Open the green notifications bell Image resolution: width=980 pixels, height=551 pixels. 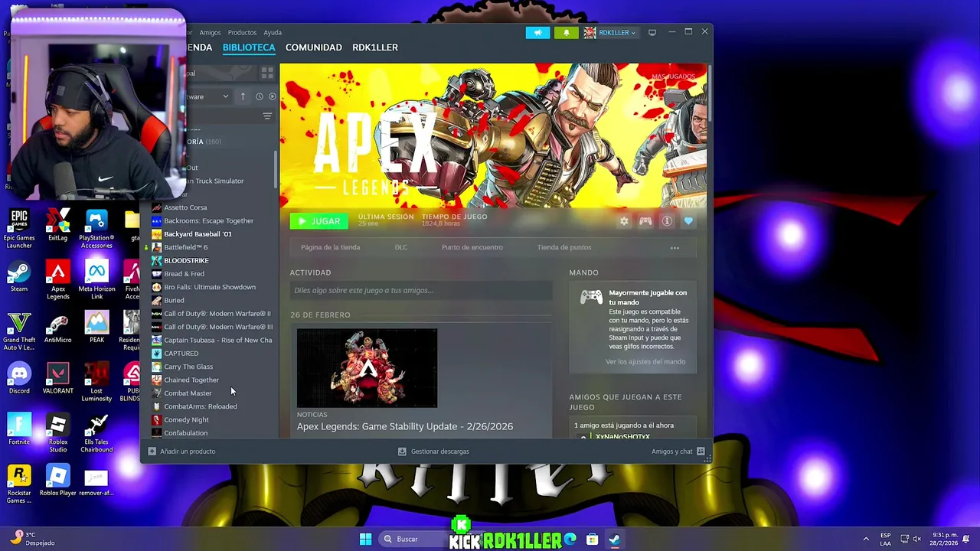point(566,32)
